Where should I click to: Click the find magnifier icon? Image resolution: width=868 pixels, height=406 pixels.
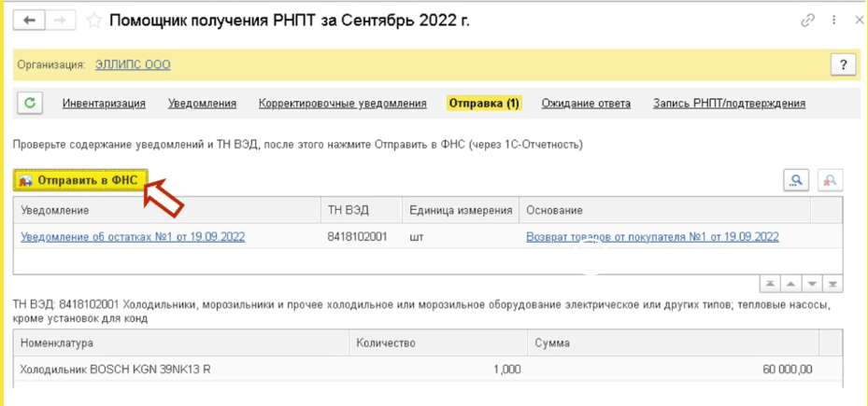pyautogui.click(x=796, y=180)
